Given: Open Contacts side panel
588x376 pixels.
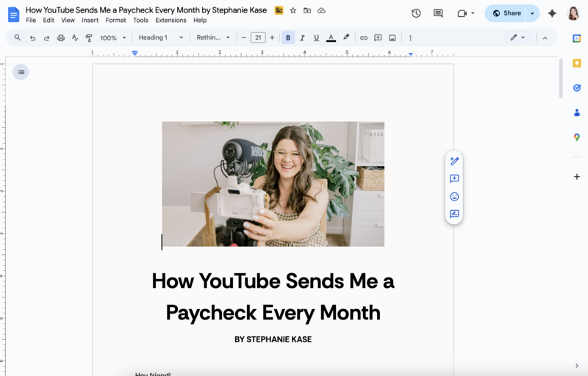Looking at the screenshot, I should 577,112.
